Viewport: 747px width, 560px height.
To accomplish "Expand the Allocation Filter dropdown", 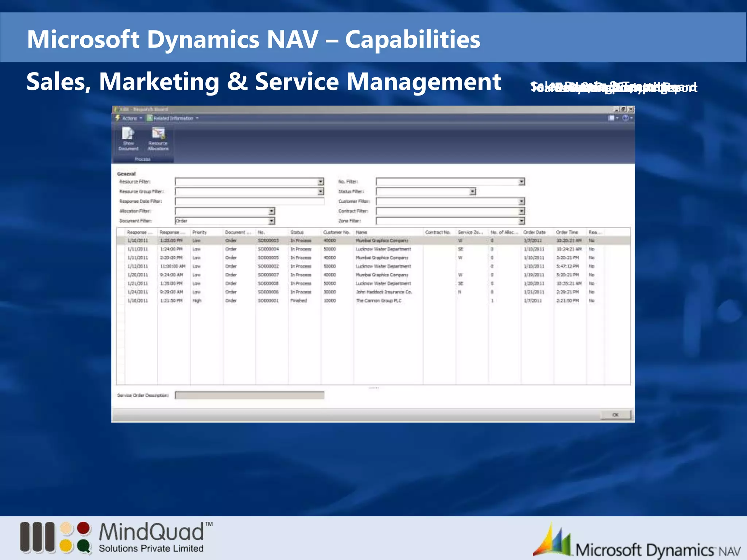I will pyautogui.click(x=271, y=211).
